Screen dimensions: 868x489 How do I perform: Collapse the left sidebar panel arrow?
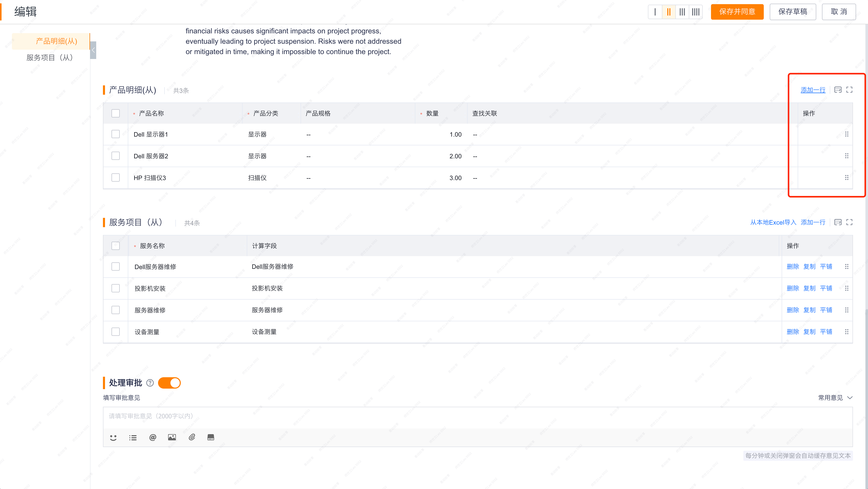pos(93,50)
